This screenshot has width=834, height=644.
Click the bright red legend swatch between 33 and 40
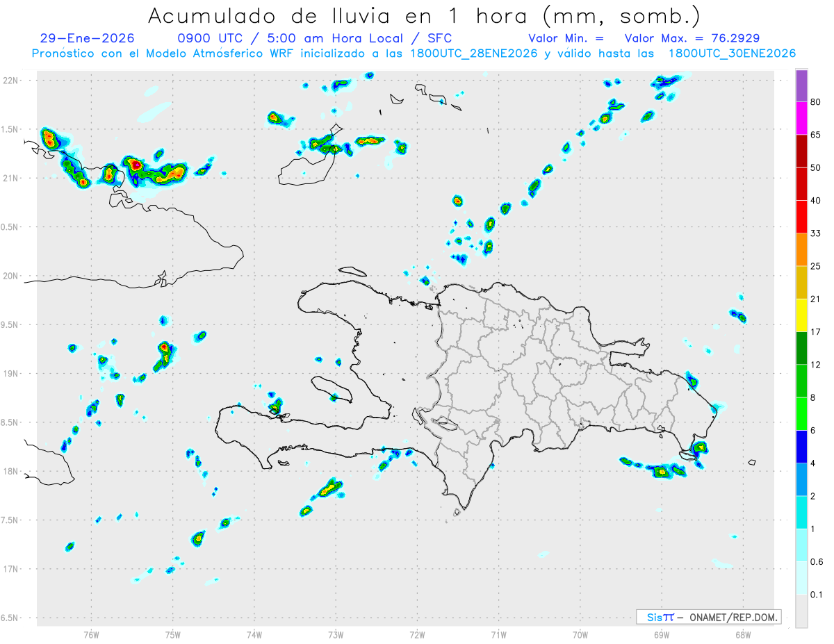click(x=801, y=217)
